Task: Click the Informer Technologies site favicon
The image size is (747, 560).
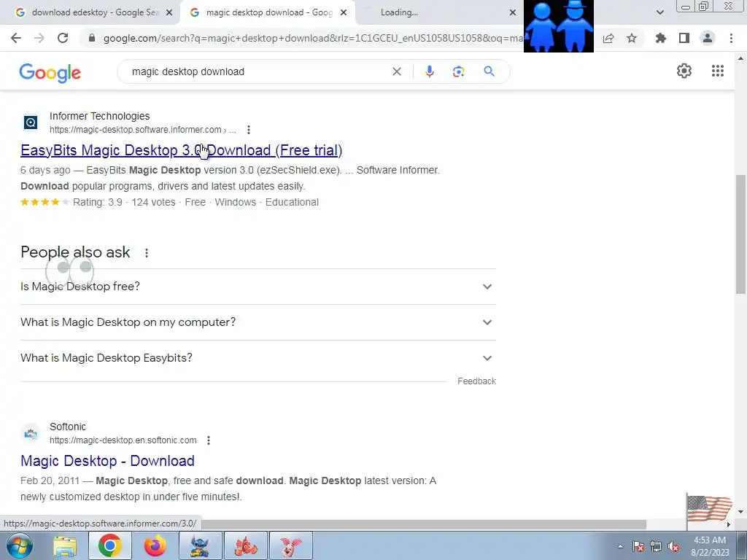Action: click(31, 122)
